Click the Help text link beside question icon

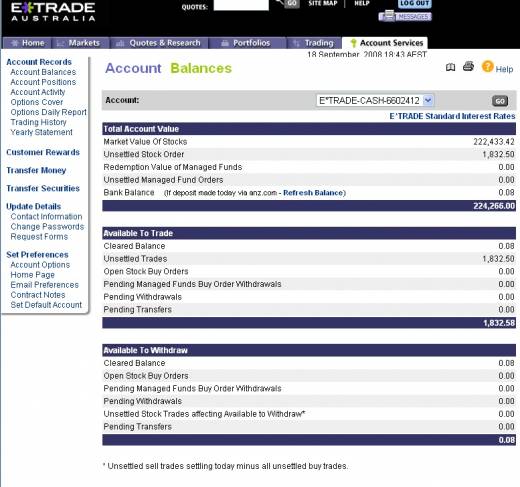504,69
